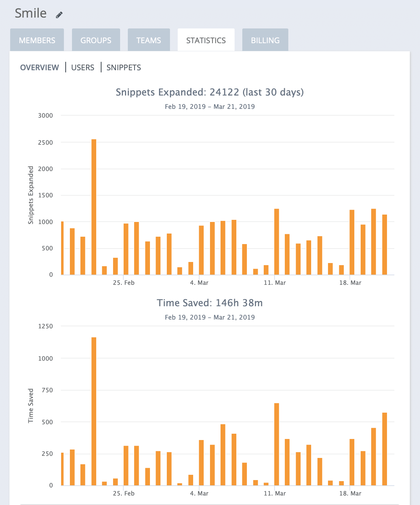Screen dimensions: 420x505
Task: Open the Teams tab
Action: [x=149, y=40]
